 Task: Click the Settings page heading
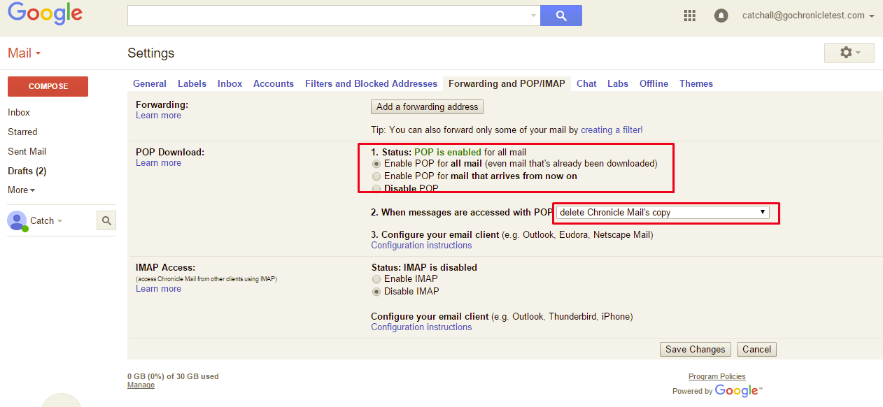151,53
